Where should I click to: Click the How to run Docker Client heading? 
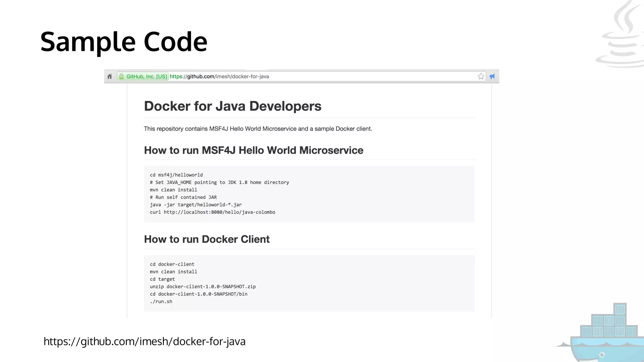point(207,239)
